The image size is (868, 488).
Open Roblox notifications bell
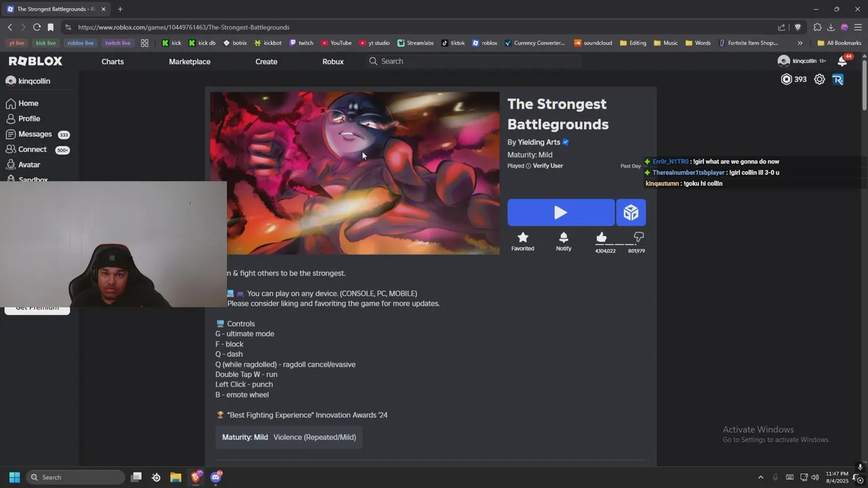click(842, 61)
